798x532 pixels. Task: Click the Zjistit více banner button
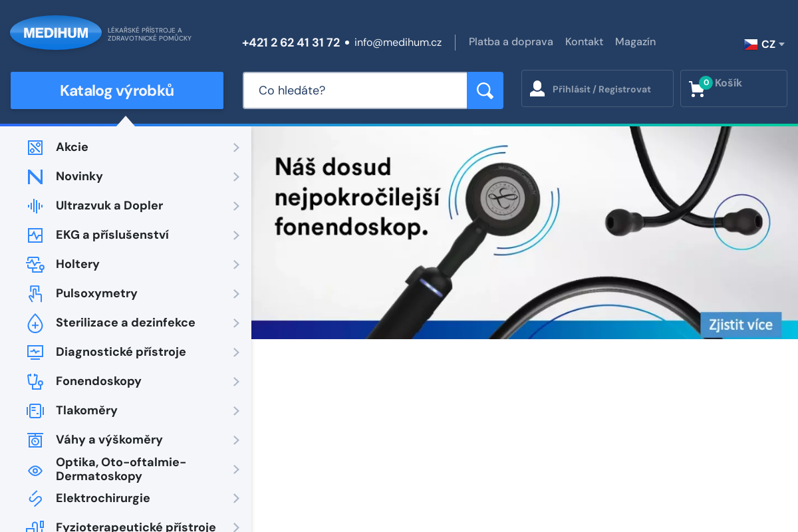[x=741, y=325]
